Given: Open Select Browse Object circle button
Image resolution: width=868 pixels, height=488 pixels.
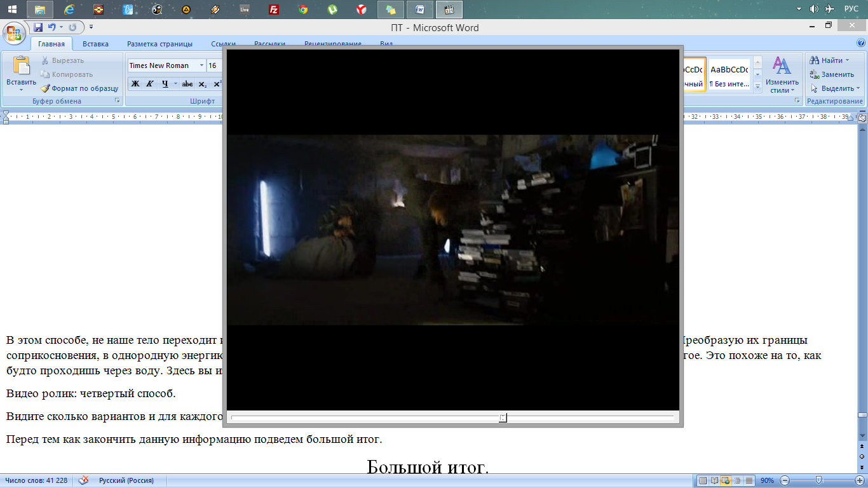Looking at the screenshot, I should (862, 457).
